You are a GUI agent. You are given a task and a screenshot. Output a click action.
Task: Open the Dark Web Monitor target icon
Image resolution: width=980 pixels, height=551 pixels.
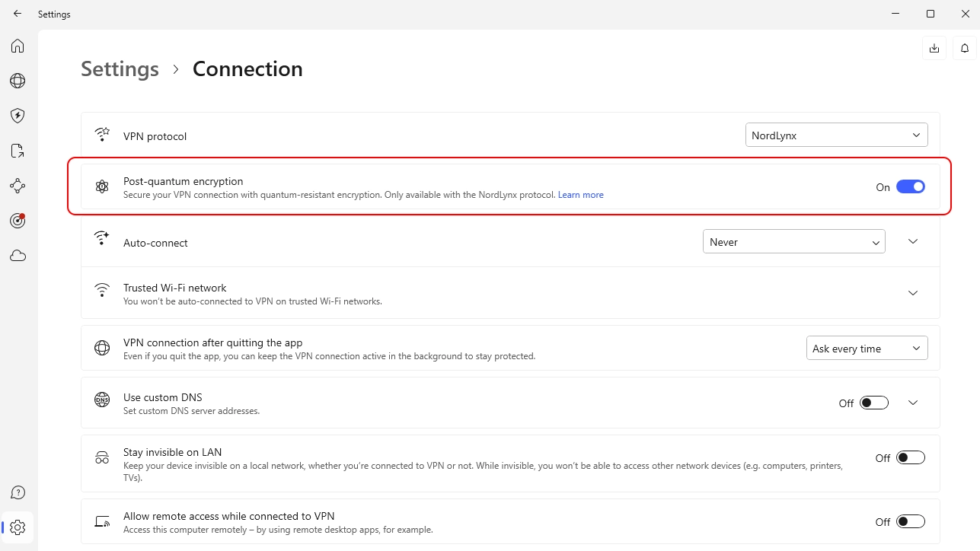(x=18, y=221)
